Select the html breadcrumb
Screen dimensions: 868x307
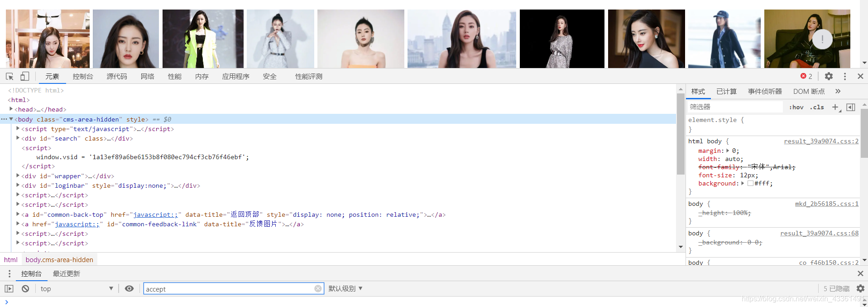11,259
